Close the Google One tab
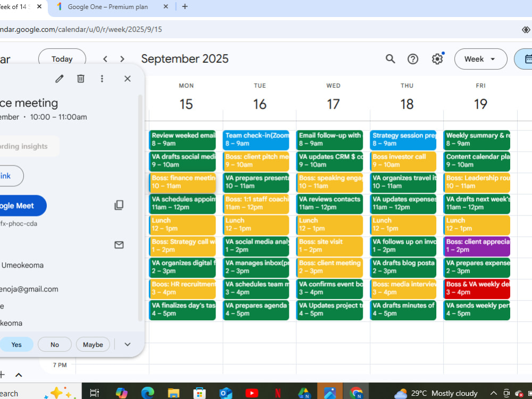 [x=165, y=7]
